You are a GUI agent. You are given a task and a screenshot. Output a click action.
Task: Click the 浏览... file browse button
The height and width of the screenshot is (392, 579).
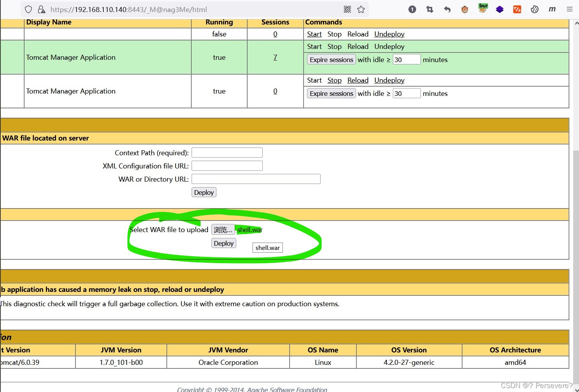coord(223,230)
